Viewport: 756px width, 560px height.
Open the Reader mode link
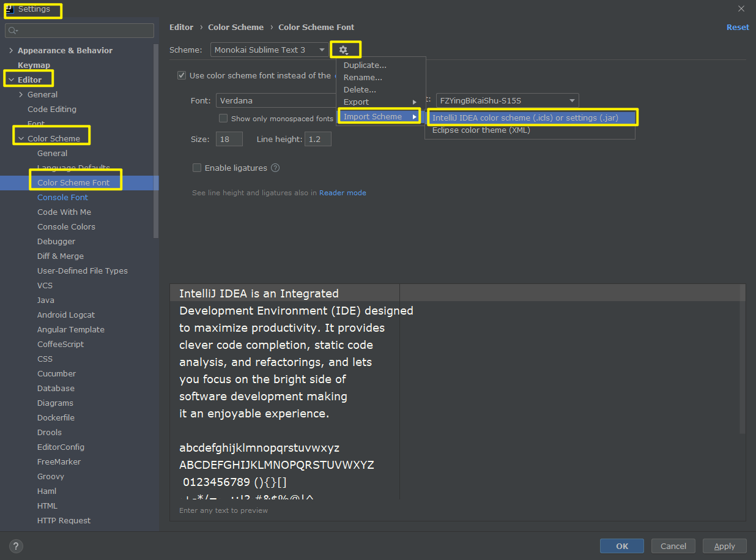[x=343, y=193]
